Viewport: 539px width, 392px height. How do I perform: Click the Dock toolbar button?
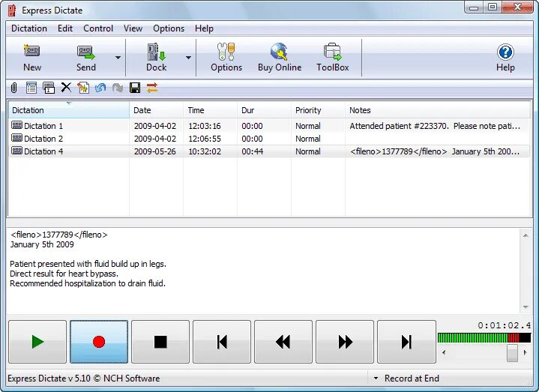[157, 58]
